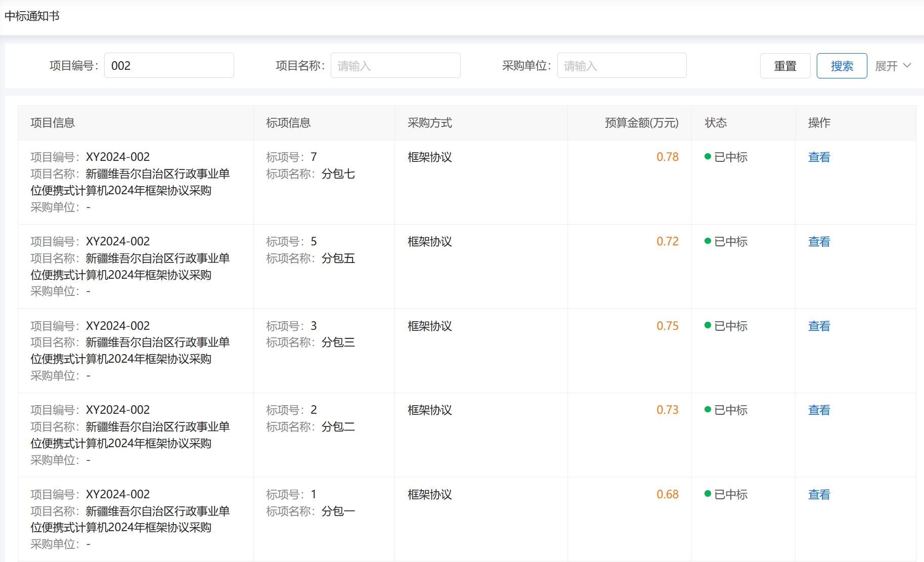924x562 pixels.
Task: Focus the 采购单位 search input
Action: tap(622, 66)
